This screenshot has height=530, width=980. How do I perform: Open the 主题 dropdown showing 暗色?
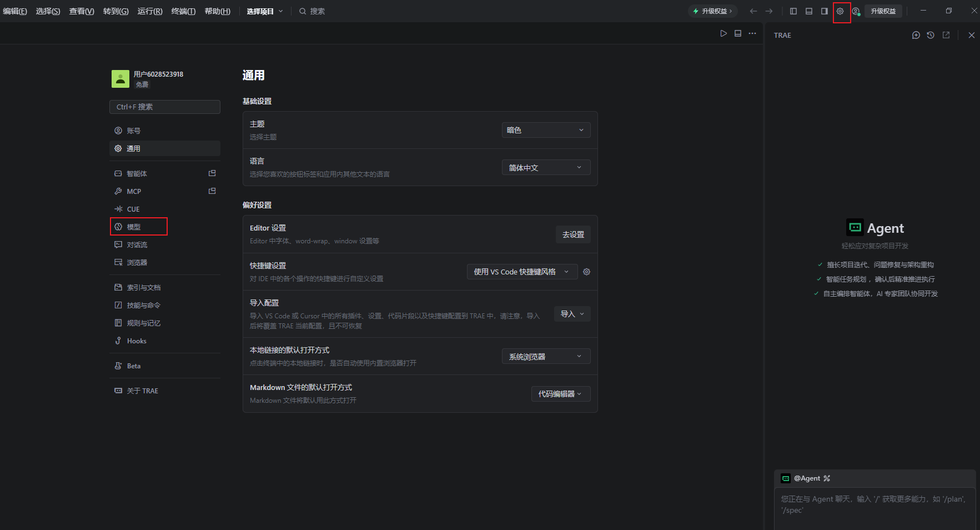tap(546, 130)
